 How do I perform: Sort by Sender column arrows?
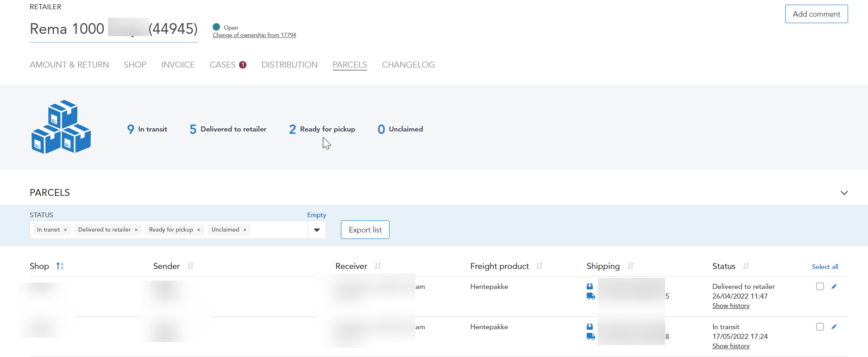click(190, 266)
